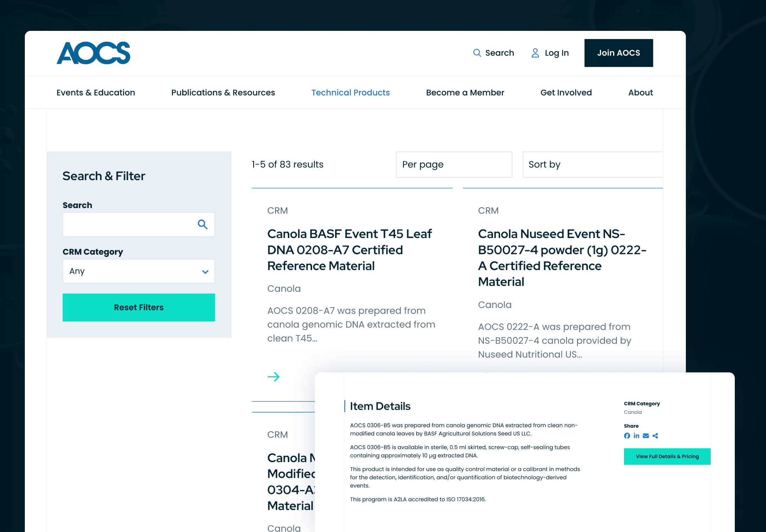Click the generic share nodes icon

pyautogui.click(x=655, y=436)
